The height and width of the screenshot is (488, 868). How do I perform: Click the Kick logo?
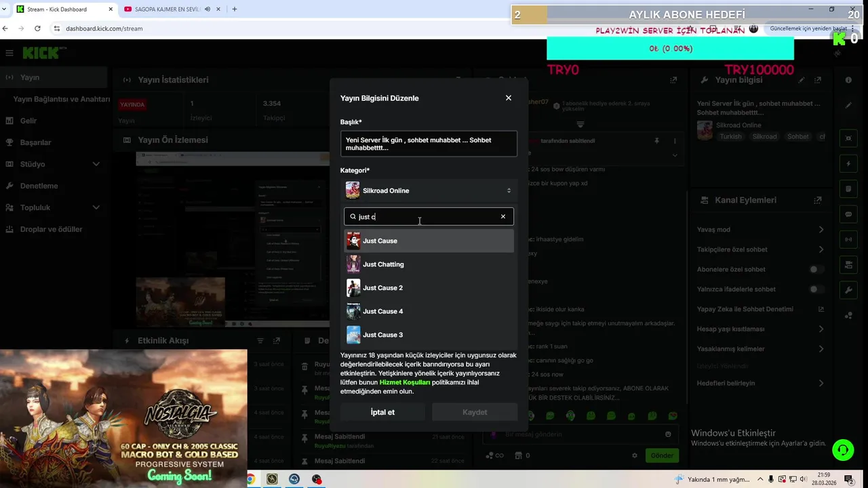tap(41, 53)
